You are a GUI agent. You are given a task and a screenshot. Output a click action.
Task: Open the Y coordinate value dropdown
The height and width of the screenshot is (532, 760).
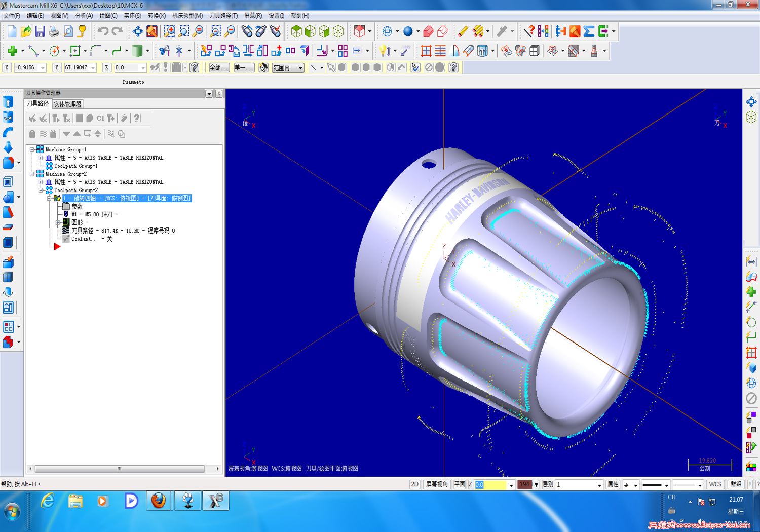[93, 68]
